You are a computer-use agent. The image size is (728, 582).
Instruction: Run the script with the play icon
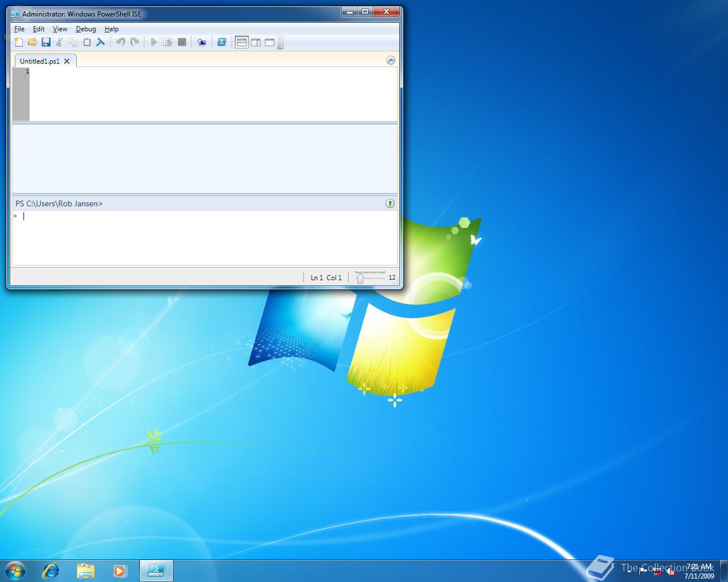click(154, 42)
